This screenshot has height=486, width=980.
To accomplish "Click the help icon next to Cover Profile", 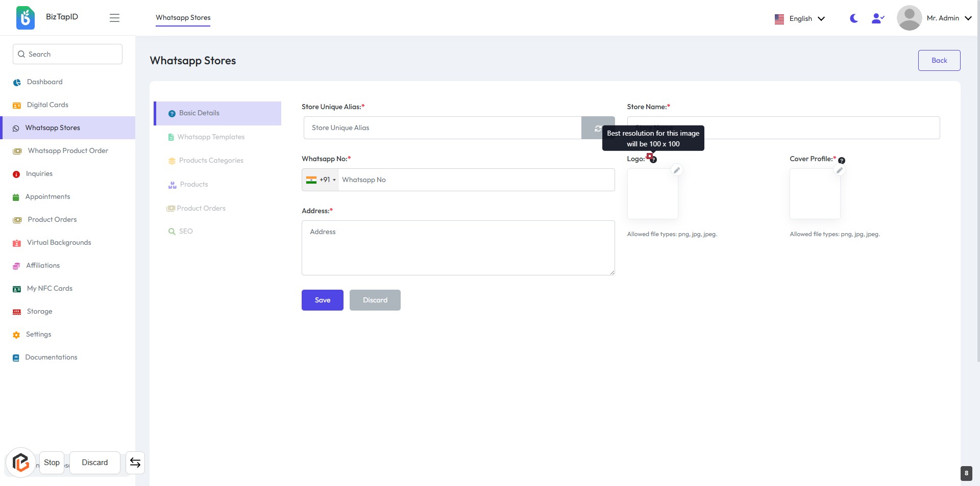I will 842,161.
